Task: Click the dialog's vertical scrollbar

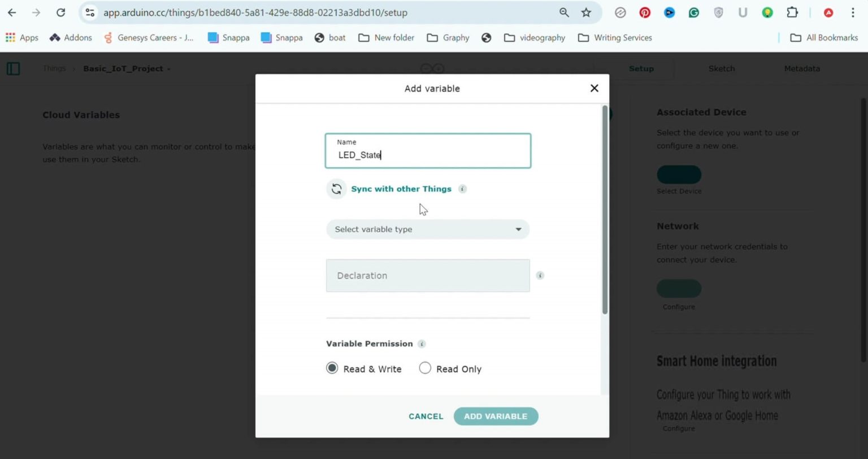Action: 605,209
